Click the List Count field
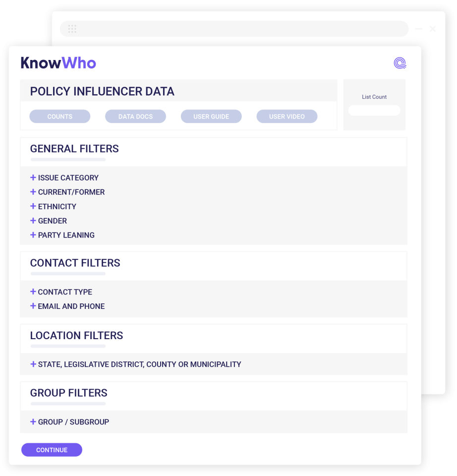457x476 pixels. [x=374, y=111]
